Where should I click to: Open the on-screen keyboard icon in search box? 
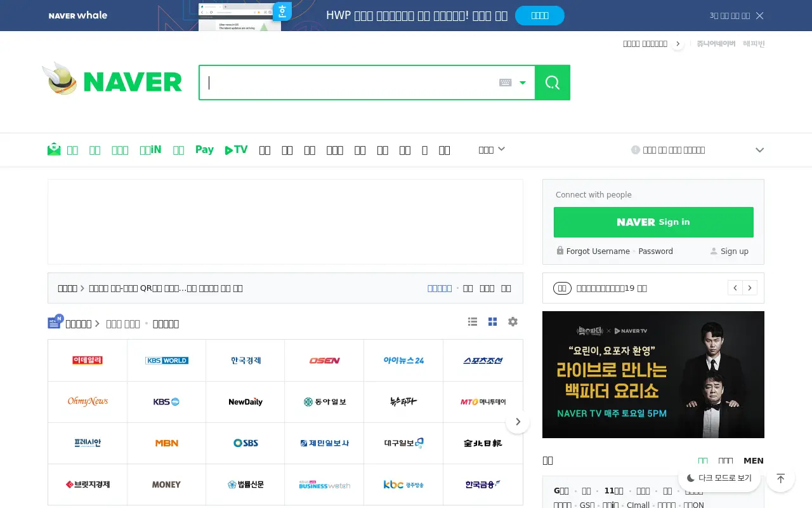pyautogui.click(x=505, y=83)
